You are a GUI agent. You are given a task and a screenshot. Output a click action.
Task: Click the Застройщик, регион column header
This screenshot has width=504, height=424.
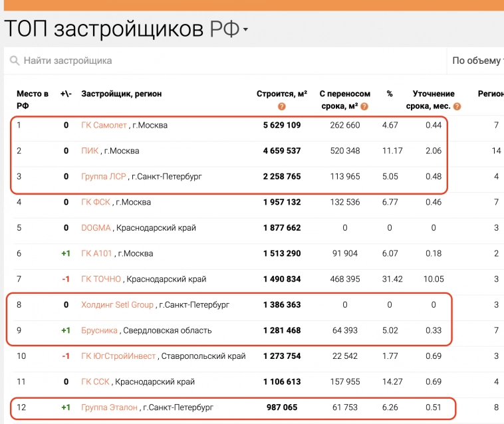[x=122, y=94]
